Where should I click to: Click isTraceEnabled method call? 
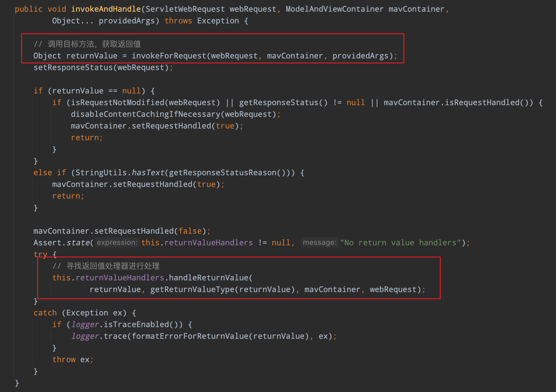pos(136,325)
